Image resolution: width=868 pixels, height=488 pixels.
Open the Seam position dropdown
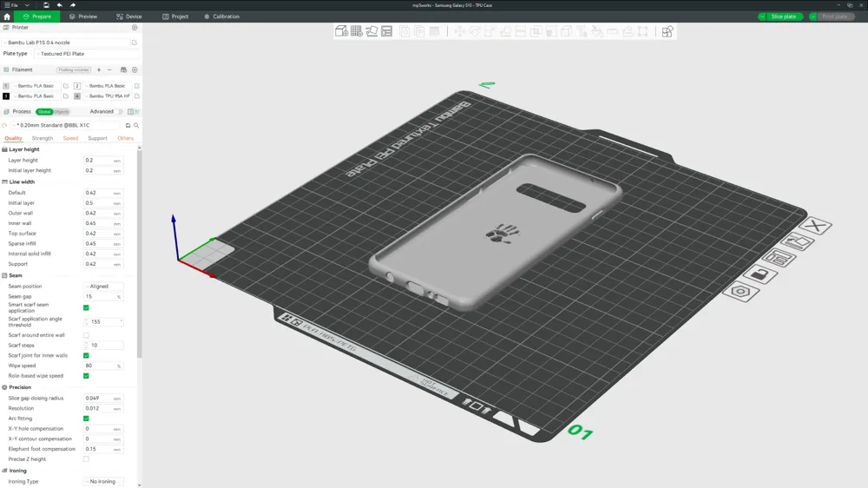(x=103, y=287)
